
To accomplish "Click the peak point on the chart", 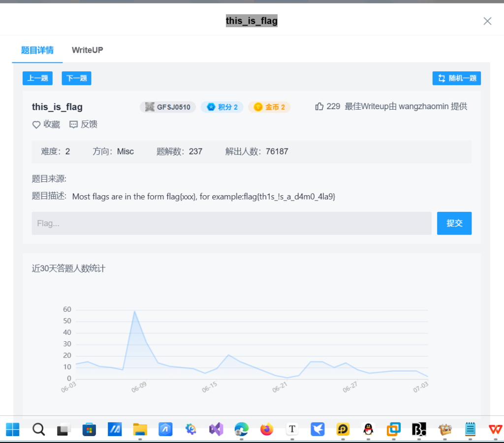I will pyautogui.click(x=134, y=311).
